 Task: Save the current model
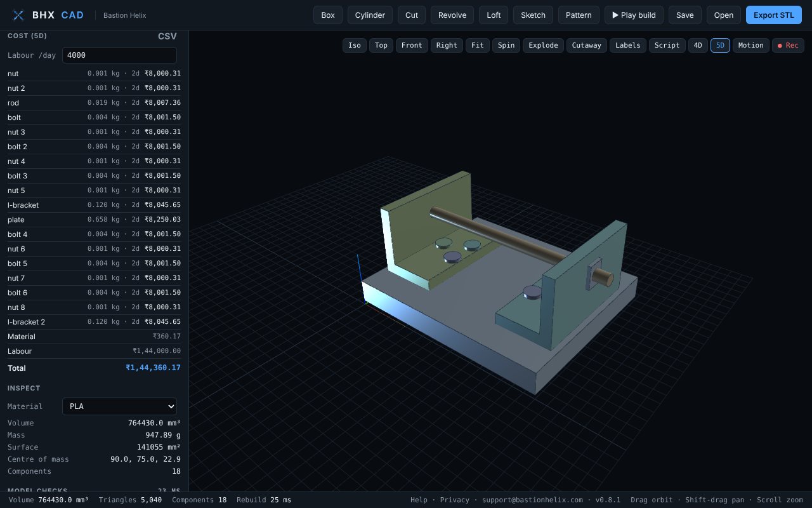[685, 15]
